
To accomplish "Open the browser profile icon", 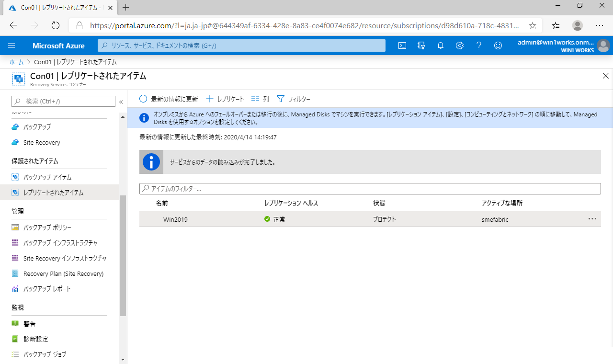I will (x=578, y=25).
